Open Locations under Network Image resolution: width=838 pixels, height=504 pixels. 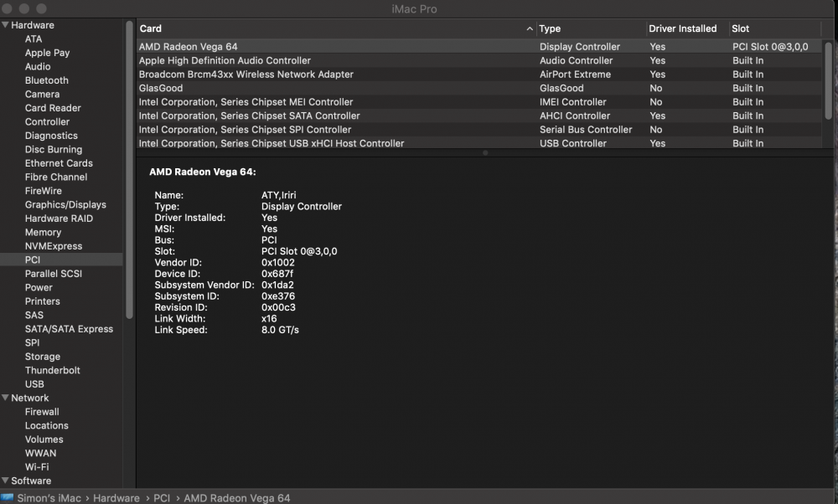tap(46, 425)
